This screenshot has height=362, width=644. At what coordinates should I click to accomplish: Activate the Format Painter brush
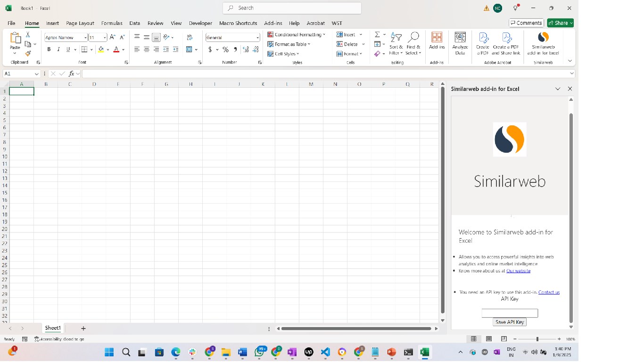28,54
